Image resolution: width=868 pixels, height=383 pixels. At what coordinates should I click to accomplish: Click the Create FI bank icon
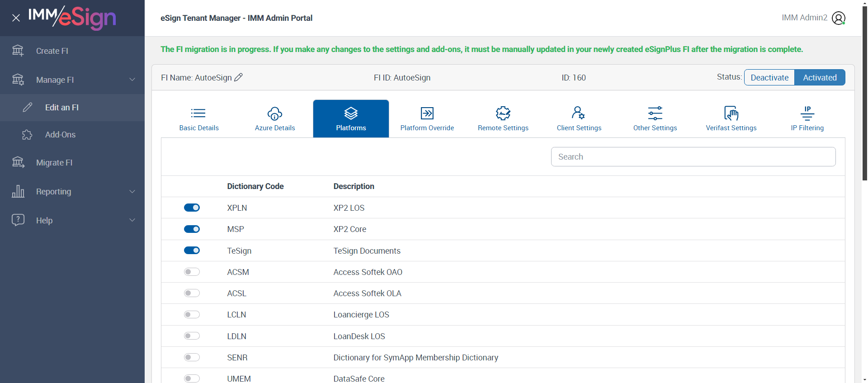18,51
